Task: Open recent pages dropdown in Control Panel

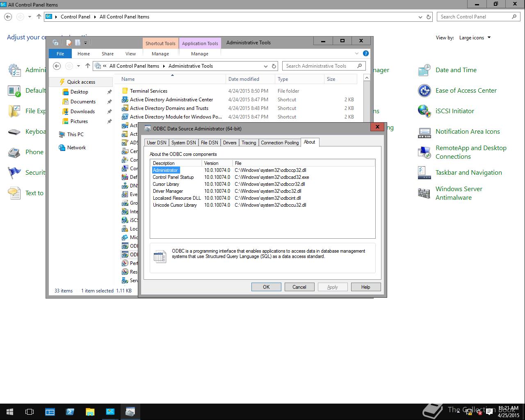Action: 30,17
